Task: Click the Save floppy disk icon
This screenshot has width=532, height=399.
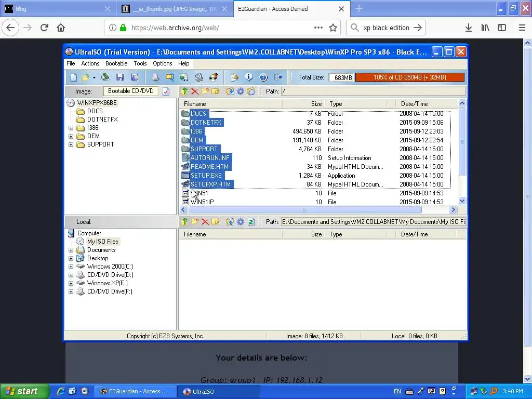Action: [x=120, y=77]
